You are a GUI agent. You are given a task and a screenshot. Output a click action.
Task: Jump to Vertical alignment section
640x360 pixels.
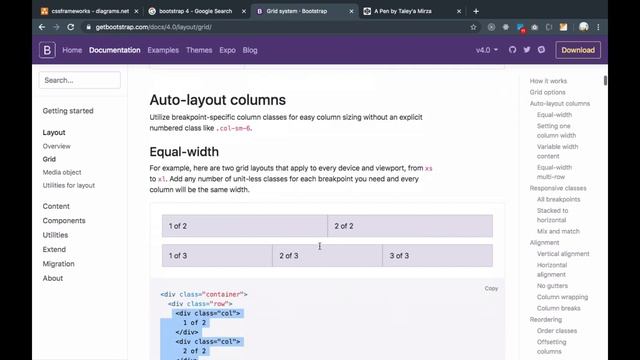click(563, 254)
